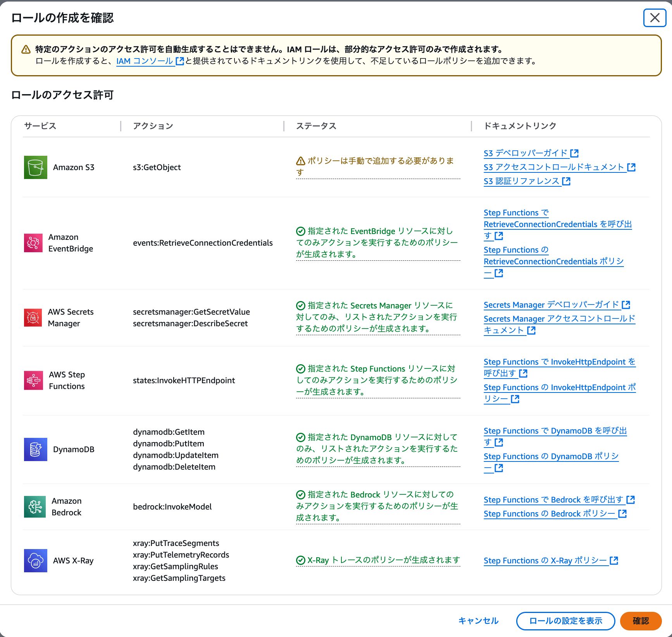Click external icon beside Step Functions で Bedrock を呼び出す
This screenshot has height=637, width=672.
click(631, 500)
